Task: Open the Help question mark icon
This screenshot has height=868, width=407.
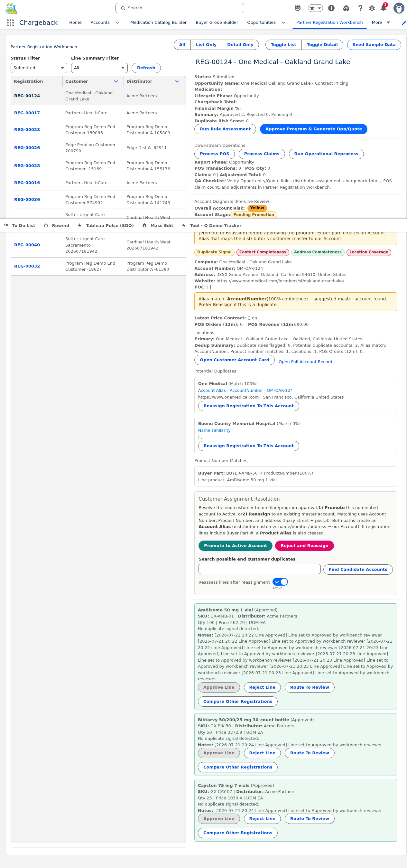Action: 360,8
